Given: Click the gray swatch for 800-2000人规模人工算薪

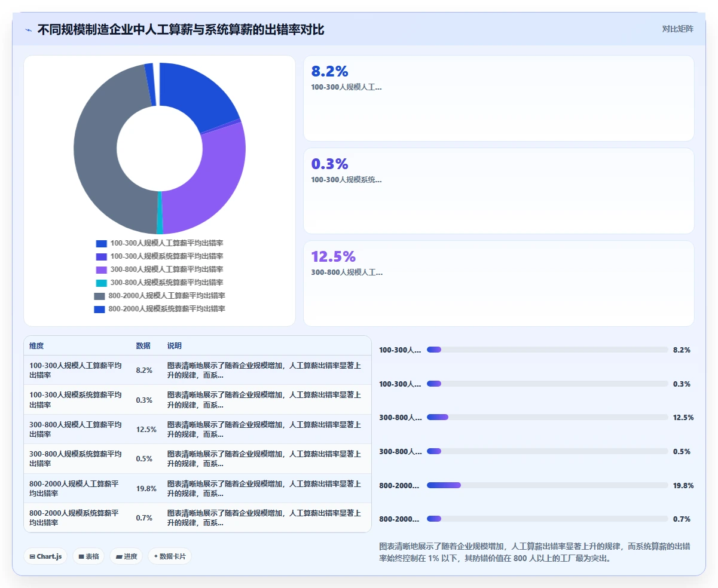Looking at the screenshot, I should (x=99, y=296).
